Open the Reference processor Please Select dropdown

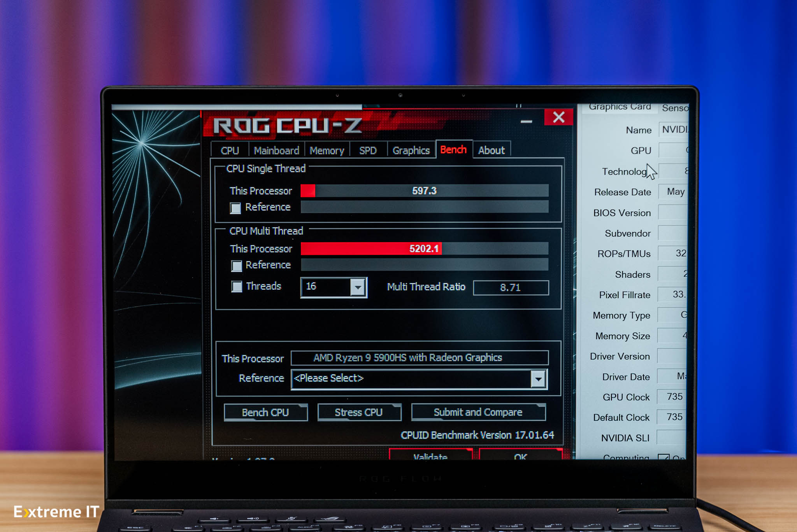[538, 378]
